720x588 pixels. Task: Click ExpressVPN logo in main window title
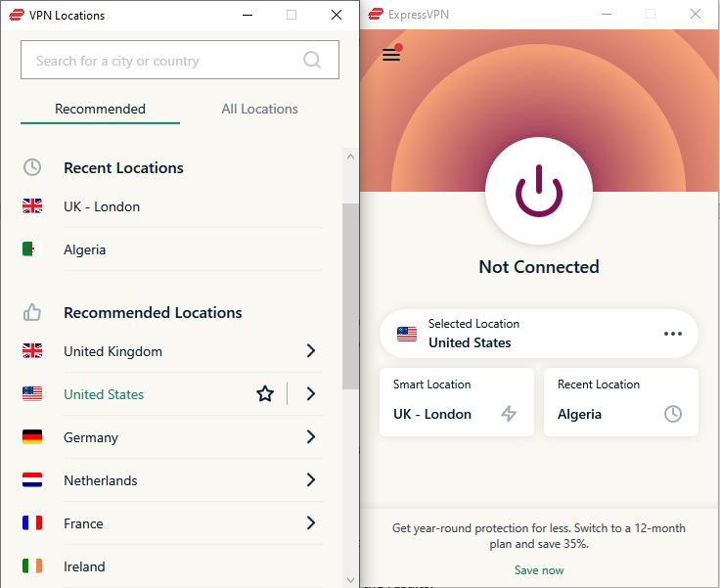[x=376, y=15]
